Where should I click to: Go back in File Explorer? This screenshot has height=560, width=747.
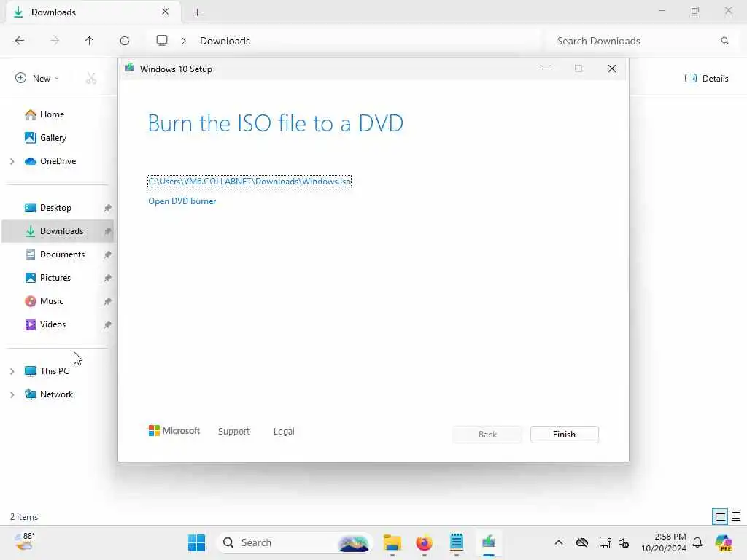tap(20, 41)
